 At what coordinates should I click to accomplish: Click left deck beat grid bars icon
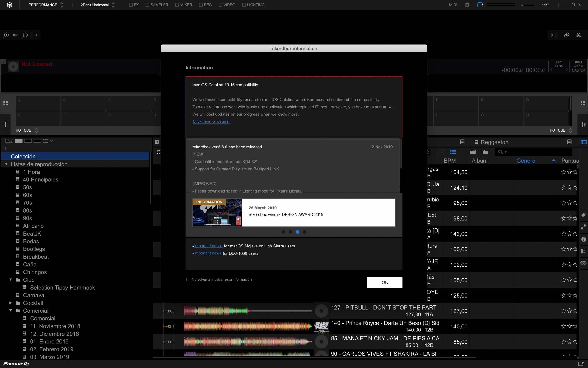pyautogui.click(x=6, y=125)
